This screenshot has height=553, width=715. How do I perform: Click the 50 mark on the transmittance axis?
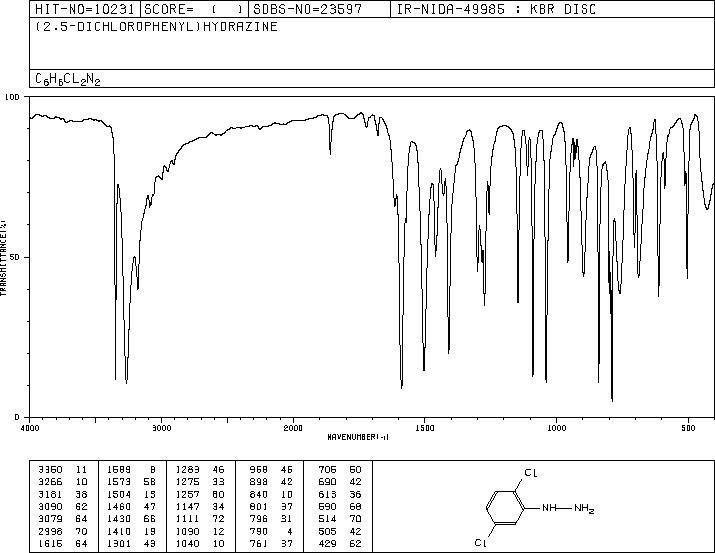point(16,257)
